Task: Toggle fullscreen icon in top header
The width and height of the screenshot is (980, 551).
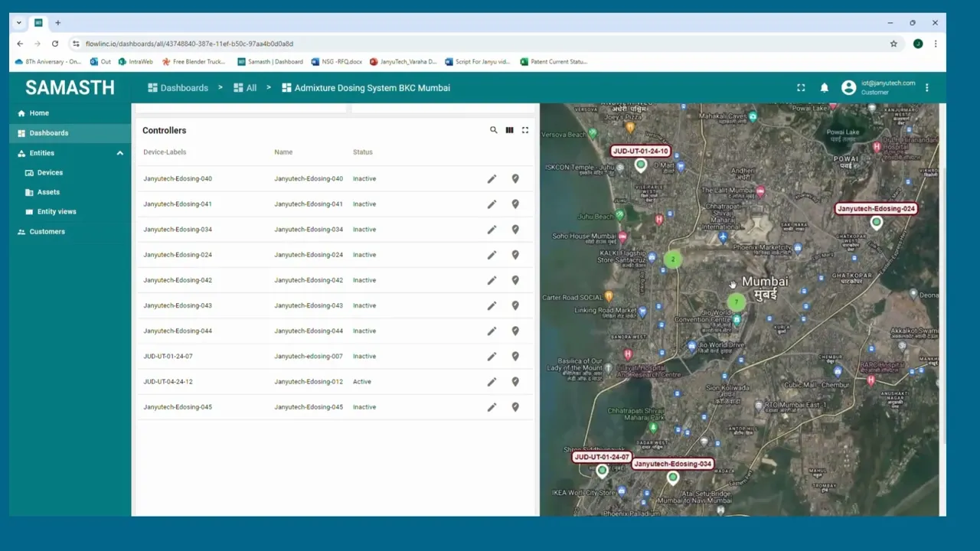Action: click(x=801, y=88)
